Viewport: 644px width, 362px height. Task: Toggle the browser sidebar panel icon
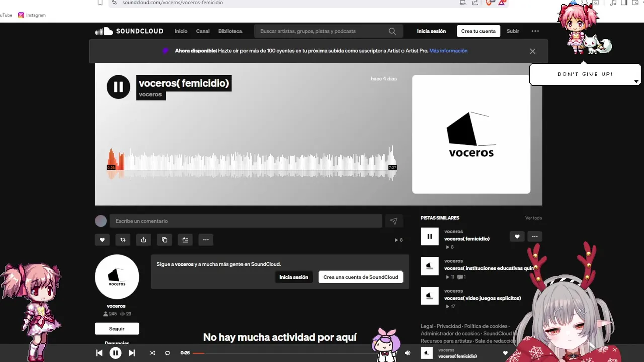pyautogui.click(x=624, y=3)
